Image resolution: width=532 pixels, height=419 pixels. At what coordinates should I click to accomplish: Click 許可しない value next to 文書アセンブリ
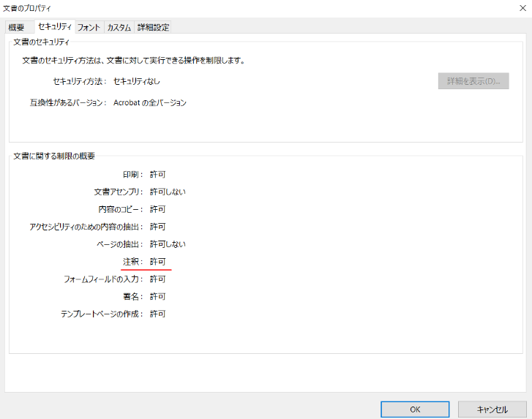point(168,192)
